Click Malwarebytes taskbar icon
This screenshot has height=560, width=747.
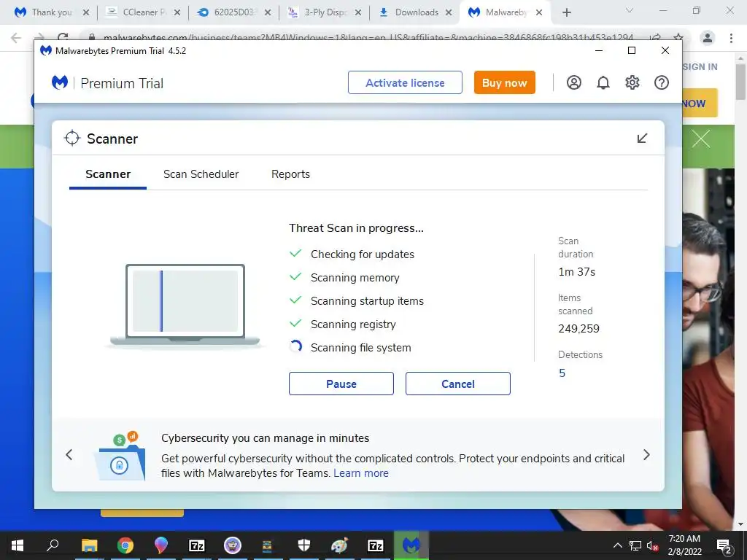[x=411, y=545]
